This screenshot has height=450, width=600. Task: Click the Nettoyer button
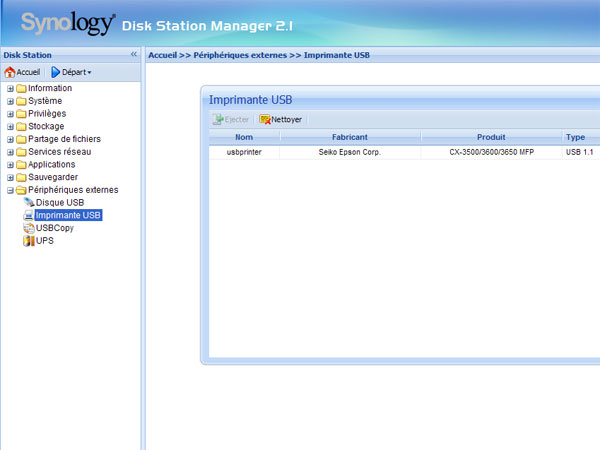280,119
